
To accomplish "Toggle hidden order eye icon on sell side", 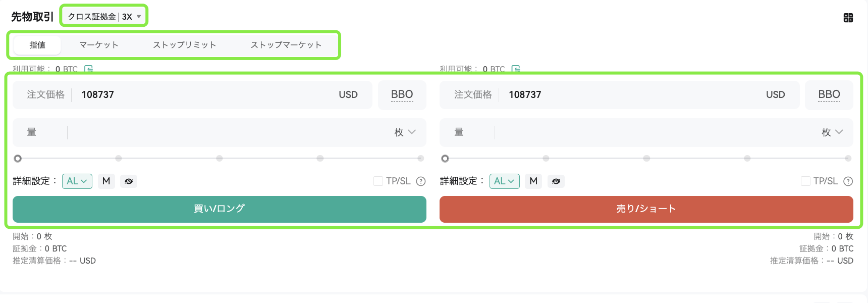I will pos(556,181).
